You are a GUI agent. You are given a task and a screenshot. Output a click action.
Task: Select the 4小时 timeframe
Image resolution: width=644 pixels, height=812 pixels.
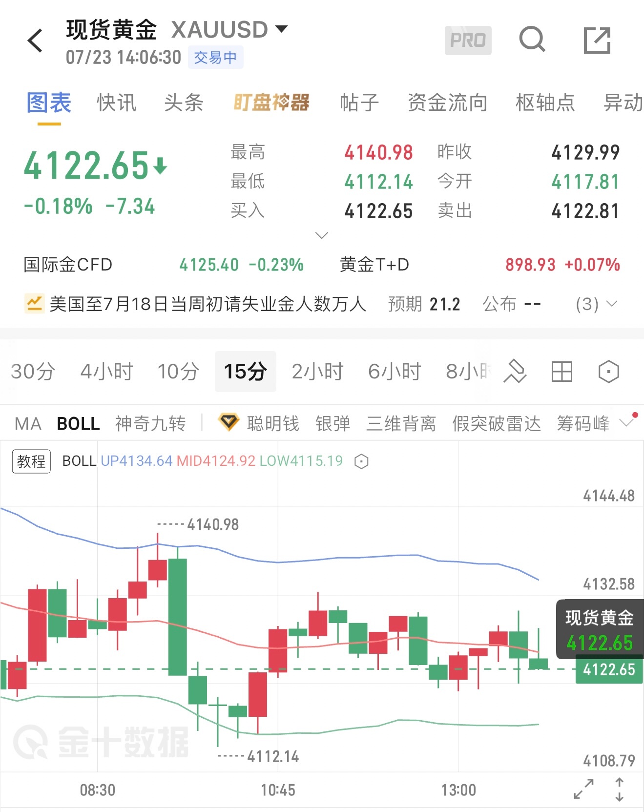pos(106,372)
